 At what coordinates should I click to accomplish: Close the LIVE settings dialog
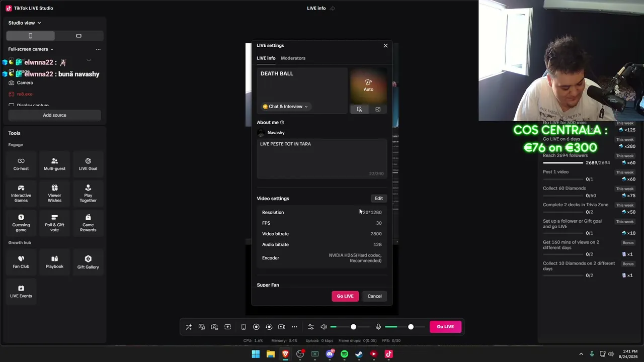(x=386, y=46)
